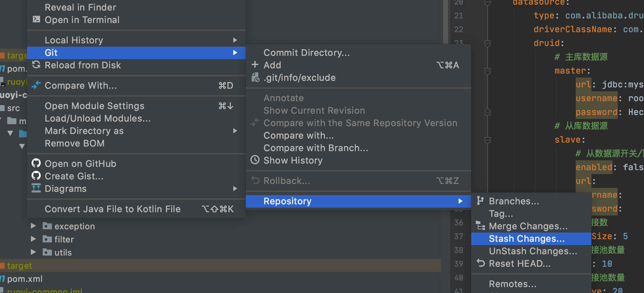Expand the filter folder tree node
Screen dimensions: 644x293
(33, 239)
